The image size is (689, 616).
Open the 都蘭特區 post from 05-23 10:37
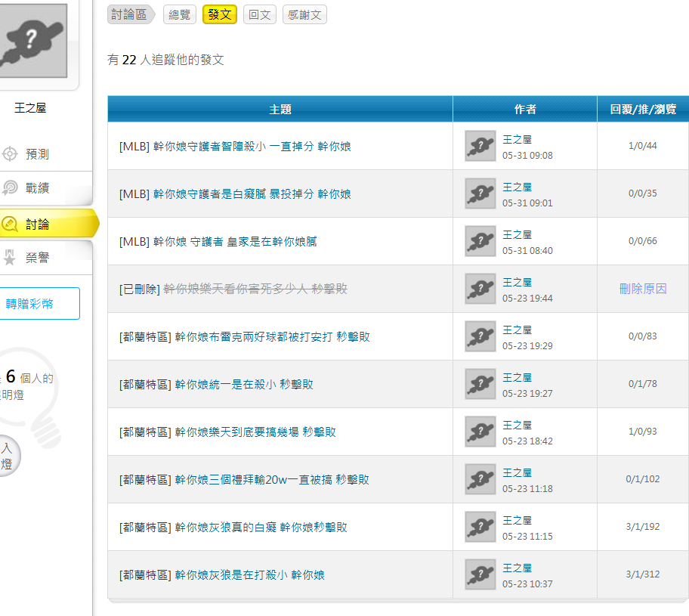249,574
